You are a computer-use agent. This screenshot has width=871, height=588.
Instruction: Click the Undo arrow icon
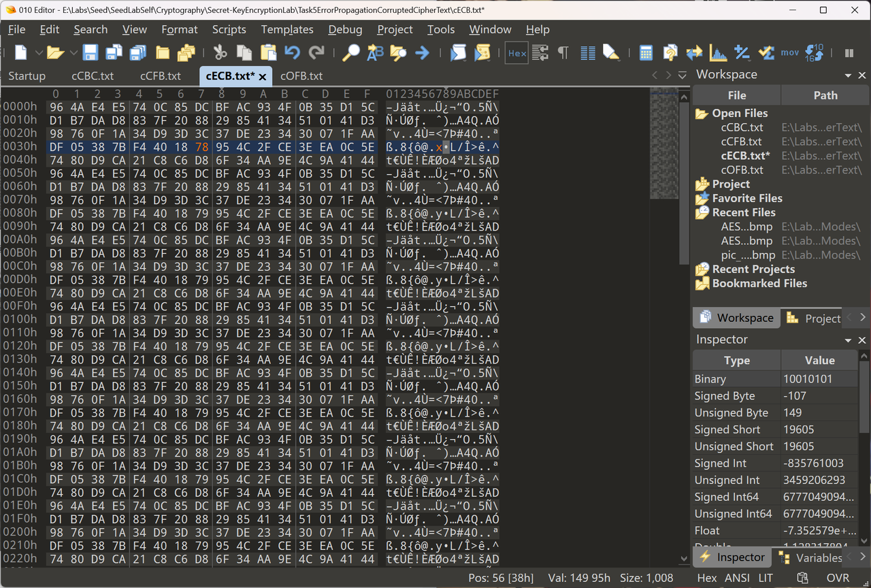coord(293,52)
